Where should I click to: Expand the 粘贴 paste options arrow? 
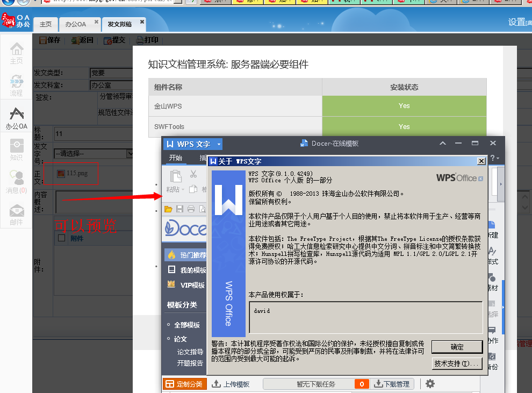[x=183, y=189]
